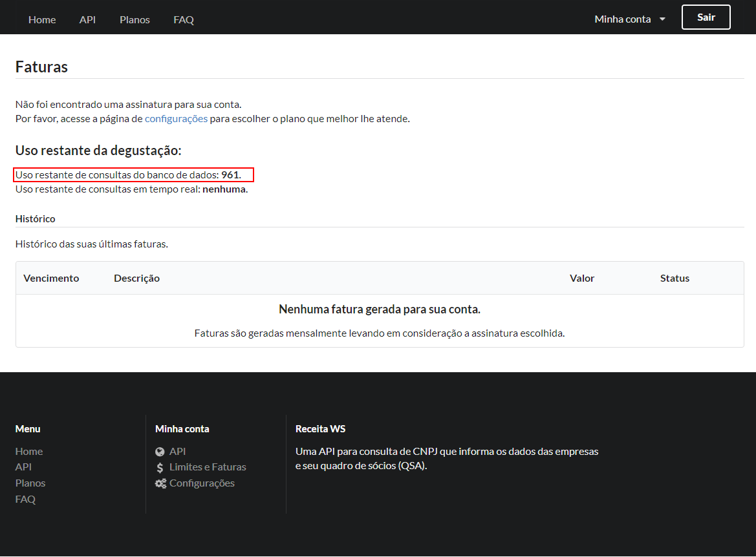Click the Vencimento column header
756x557 pixels.
coord(51,278)
